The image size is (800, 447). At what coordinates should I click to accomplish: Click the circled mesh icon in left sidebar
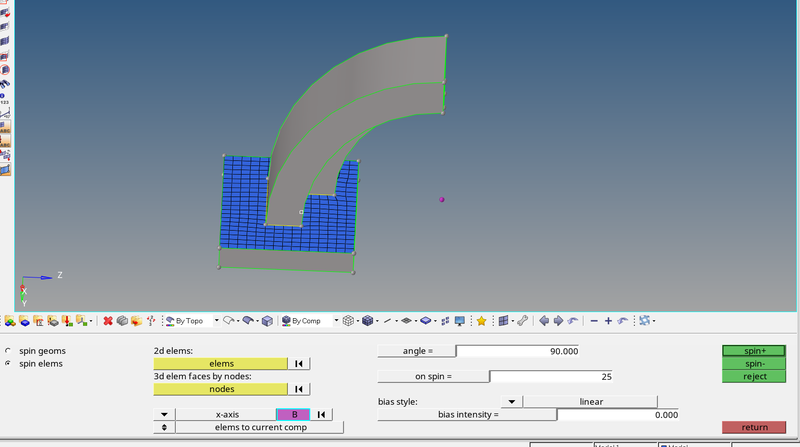[x=5, y=70]
